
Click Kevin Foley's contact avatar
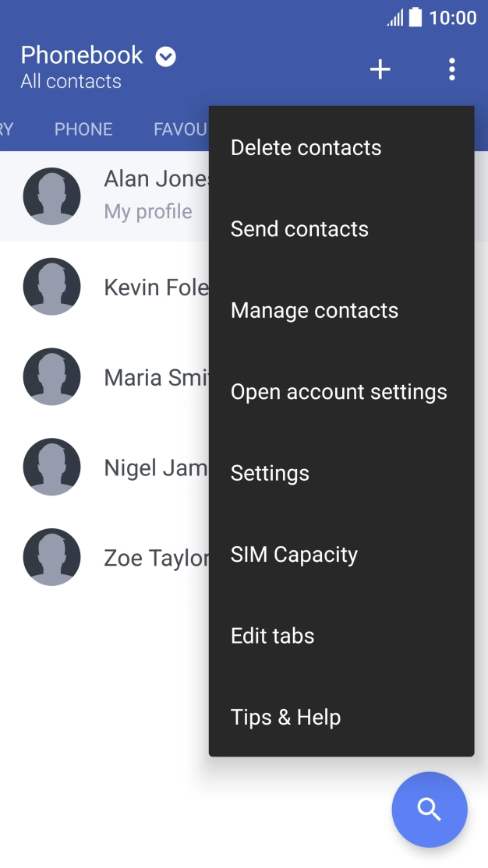click(52, 287)
